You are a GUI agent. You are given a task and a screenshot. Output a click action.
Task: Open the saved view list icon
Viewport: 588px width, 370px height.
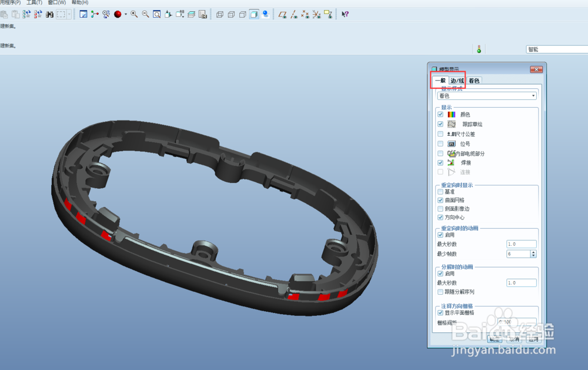click(180, 14)
